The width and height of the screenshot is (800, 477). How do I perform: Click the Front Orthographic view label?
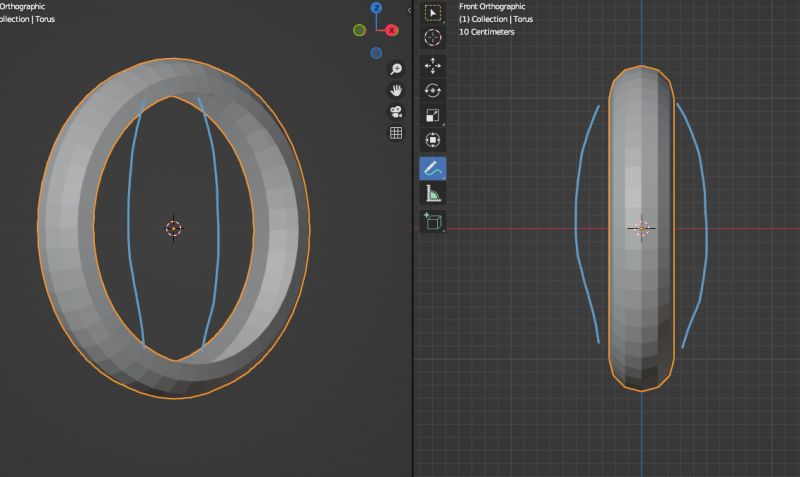(492, 7)
